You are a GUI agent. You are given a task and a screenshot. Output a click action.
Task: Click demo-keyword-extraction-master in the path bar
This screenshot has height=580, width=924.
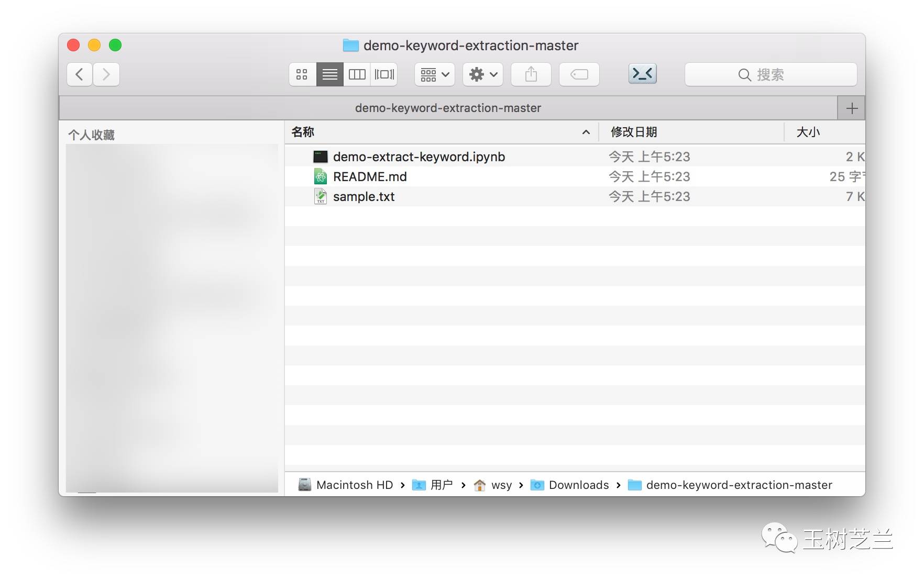(x=730, y=485)
